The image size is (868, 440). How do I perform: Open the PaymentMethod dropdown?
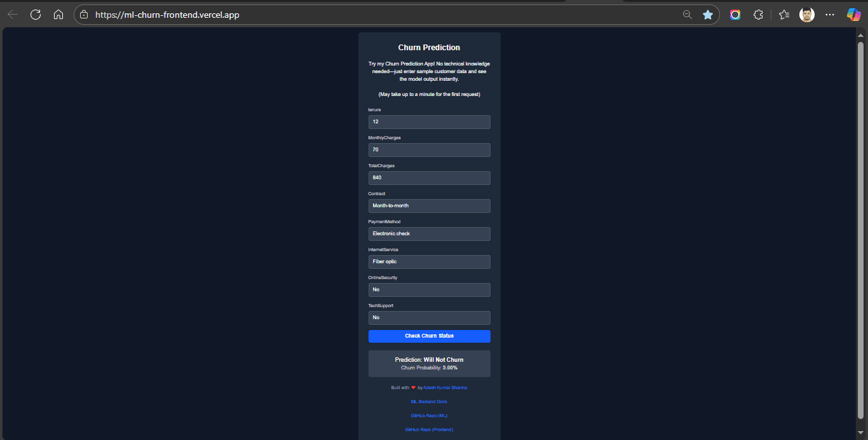430,234
